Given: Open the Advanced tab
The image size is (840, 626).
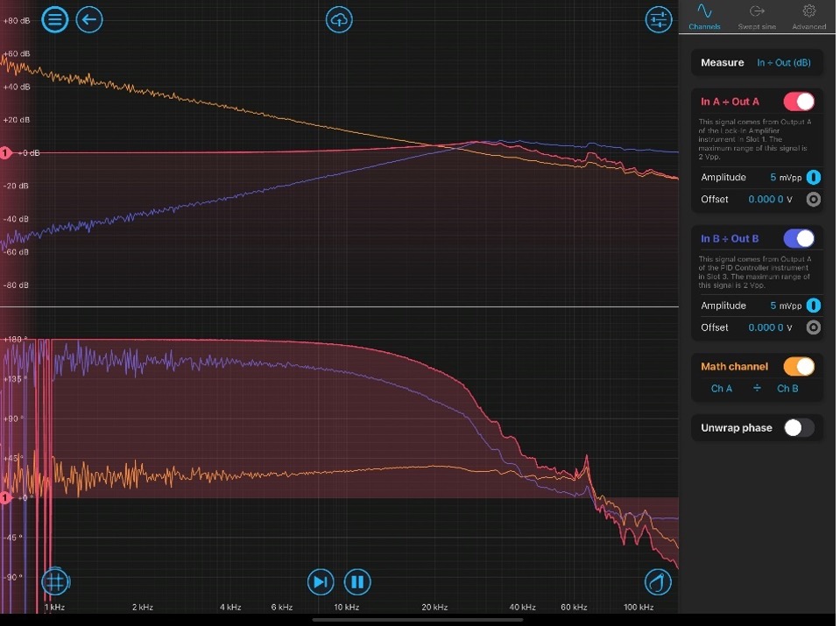Looking at the screenshot, I should [x=808, y=17].
